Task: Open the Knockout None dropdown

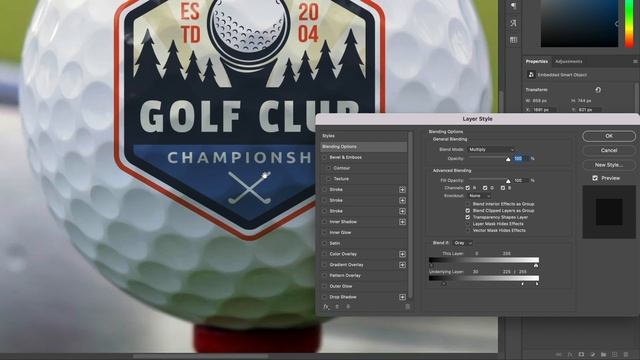Action: [x=479, y=196]
